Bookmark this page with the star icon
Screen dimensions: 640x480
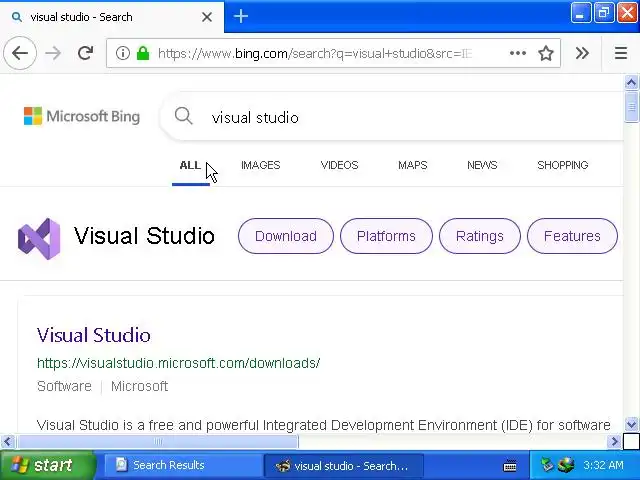[546, 53]
